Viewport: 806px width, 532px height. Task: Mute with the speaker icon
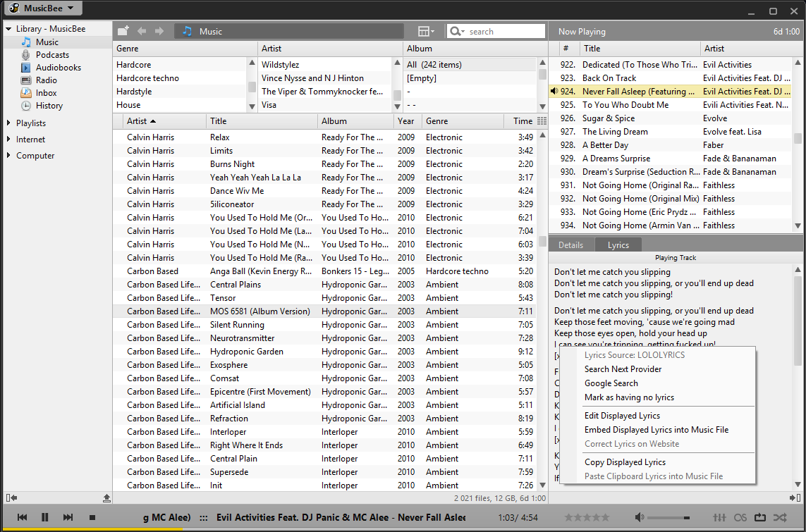click(639, 517)
